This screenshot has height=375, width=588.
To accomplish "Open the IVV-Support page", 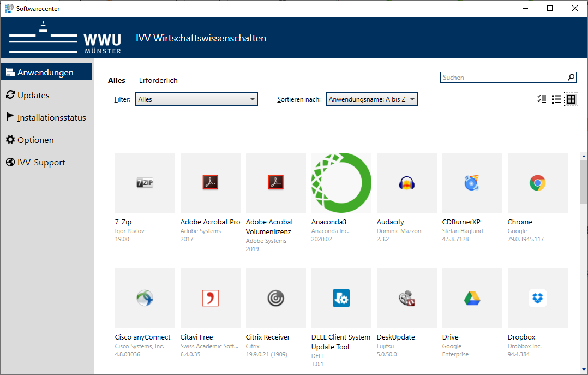I will pyautogui.click(x=41, y=163).
